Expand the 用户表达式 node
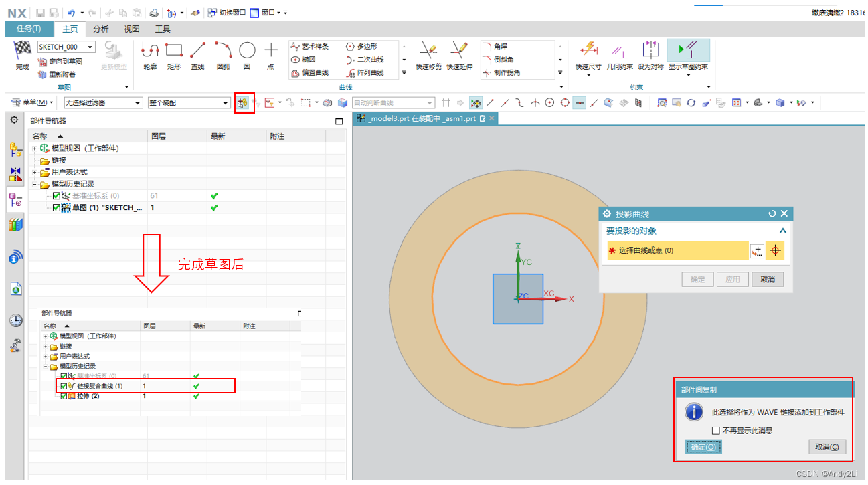The width and height of the screenshot is (868, 485). [35, 172]
